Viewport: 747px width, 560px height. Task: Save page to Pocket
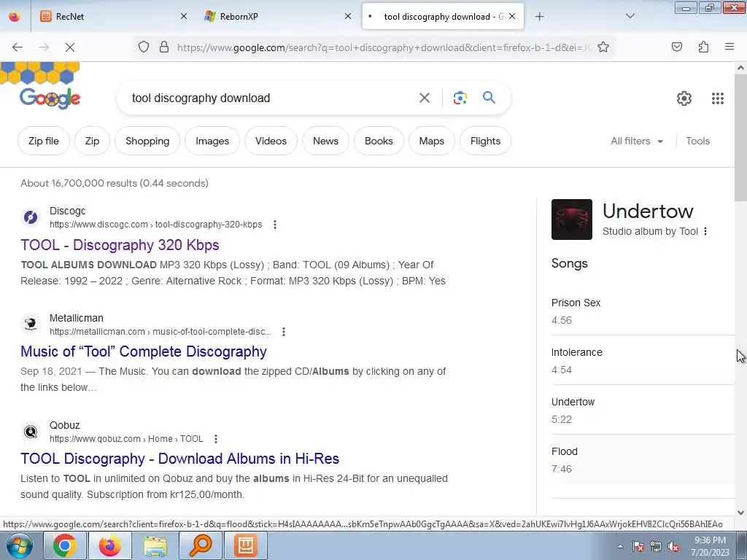click(x=676, y=47)
